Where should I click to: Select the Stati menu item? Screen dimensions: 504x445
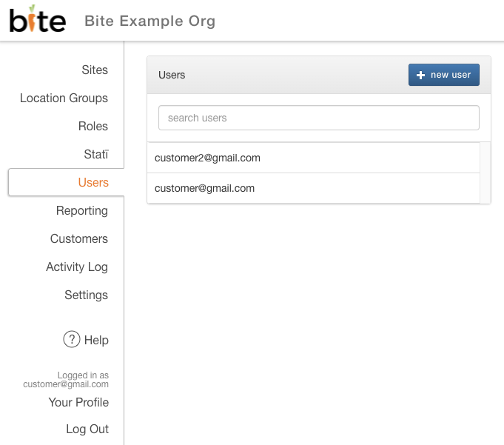96,154
